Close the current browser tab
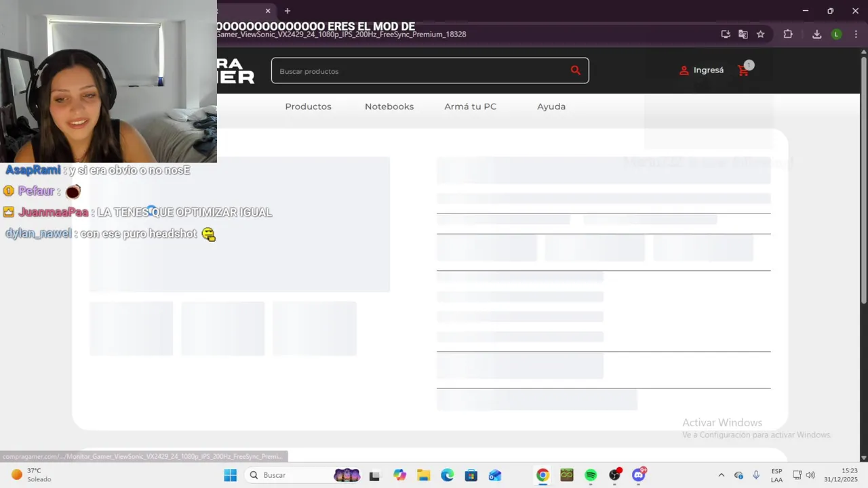Screen dimensions: 868x488 [268, 11]
